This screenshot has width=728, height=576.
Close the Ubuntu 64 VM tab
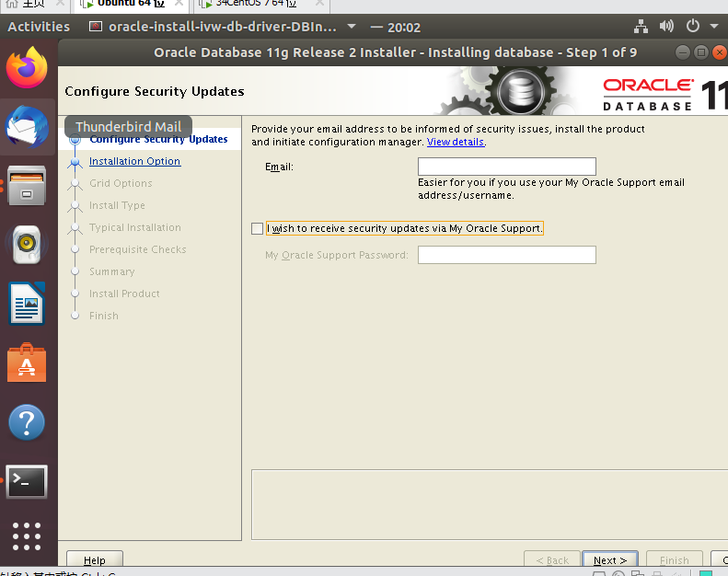click(179, 3)
